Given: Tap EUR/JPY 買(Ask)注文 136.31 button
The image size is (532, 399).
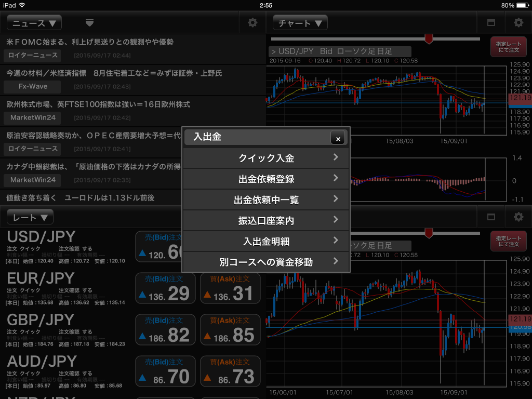Looking at the screenshot, I should [x=230, y=288].
